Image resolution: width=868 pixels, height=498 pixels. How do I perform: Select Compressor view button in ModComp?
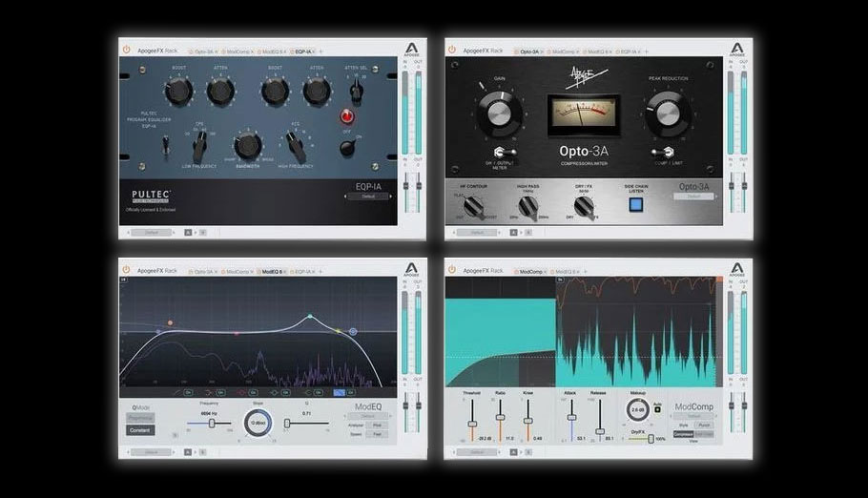point(683,434)
